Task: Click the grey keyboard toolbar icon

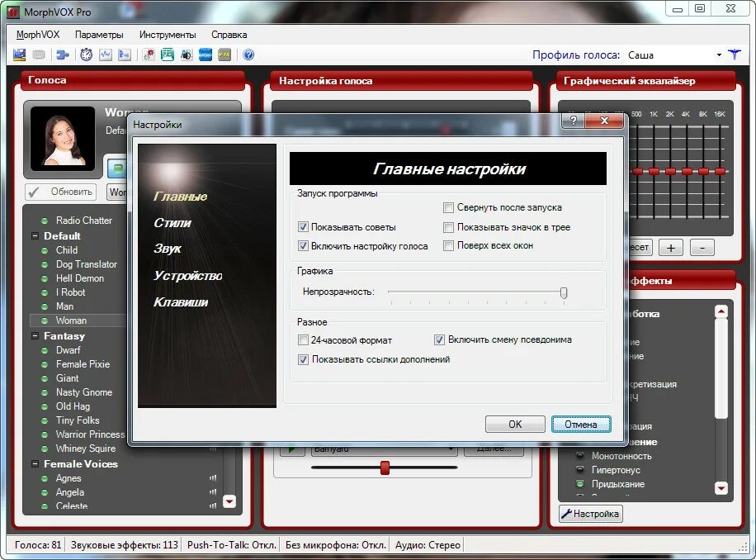Action: pyautogui.click(x=39, y=55)
